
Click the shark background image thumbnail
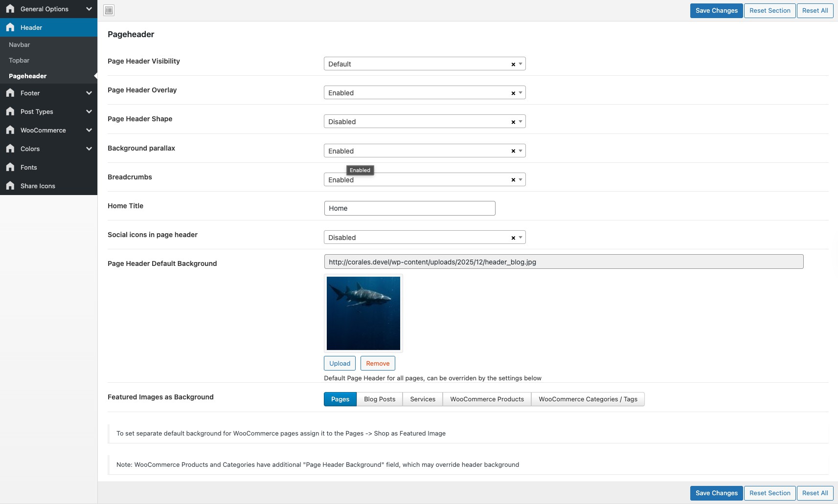click(363, 313)
